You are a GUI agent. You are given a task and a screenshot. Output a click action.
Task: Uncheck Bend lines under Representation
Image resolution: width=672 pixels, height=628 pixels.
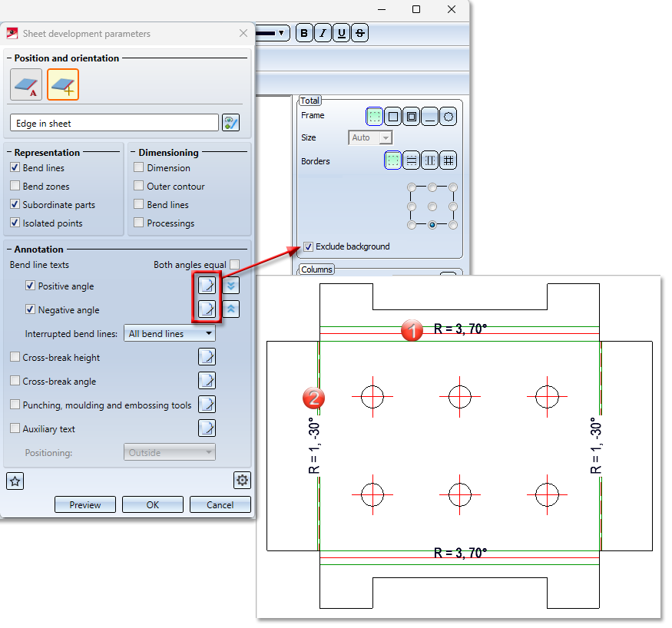(15, 167)
